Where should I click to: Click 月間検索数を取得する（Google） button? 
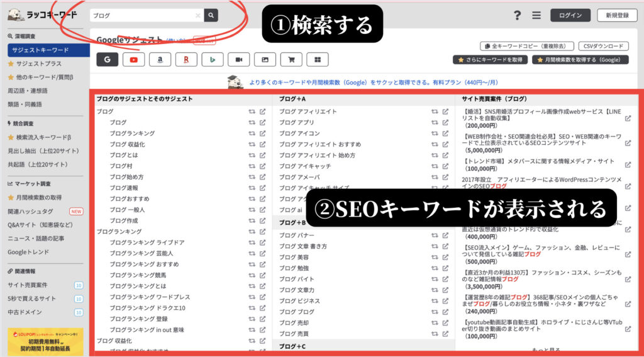(x=580, y=60)
